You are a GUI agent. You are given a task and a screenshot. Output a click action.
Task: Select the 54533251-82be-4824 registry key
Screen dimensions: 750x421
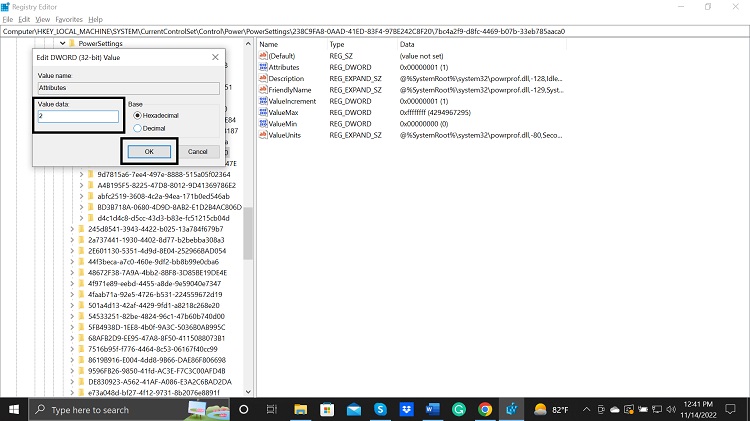pos(135,314)
